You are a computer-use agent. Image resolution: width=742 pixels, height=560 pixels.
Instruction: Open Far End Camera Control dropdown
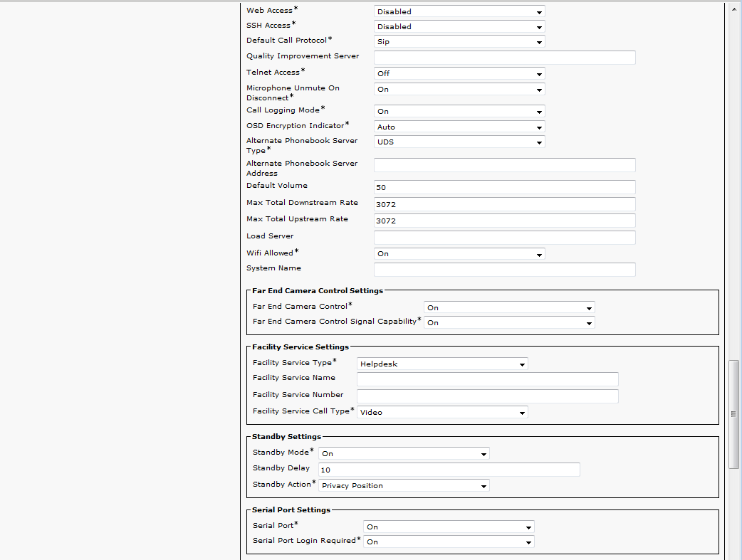point(509,308)
